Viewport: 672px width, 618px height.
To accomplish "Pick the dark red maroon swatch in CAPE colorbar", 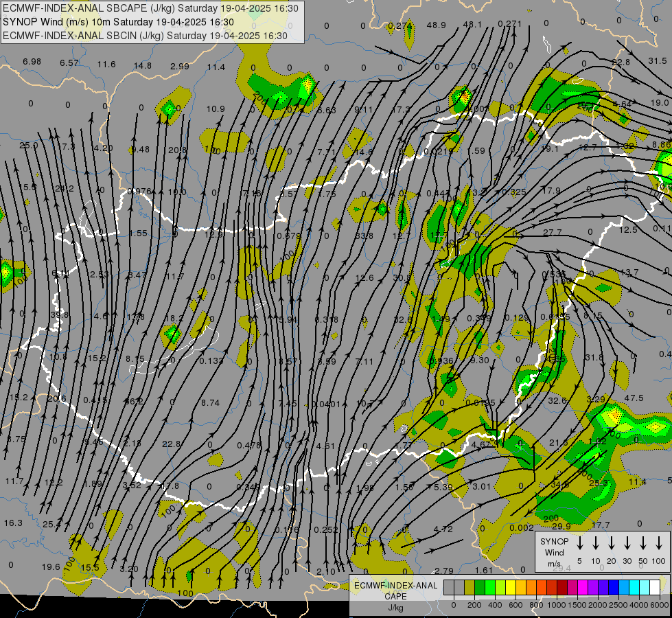I will click(562, 587).
